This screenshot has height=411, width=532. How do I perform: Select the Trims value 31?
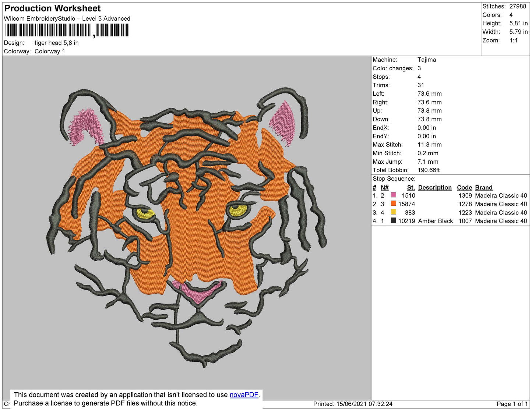[421, 85]
